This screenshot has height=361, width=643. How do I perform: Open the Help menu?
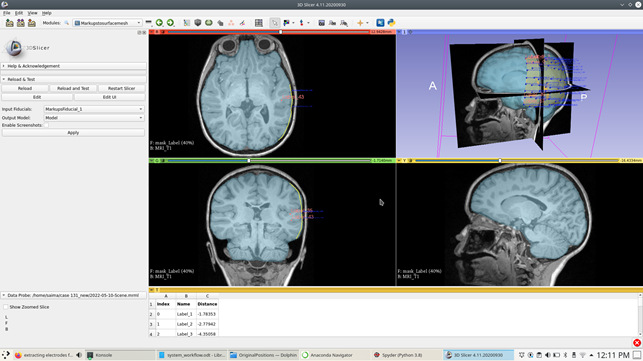(x=47, y=13)
